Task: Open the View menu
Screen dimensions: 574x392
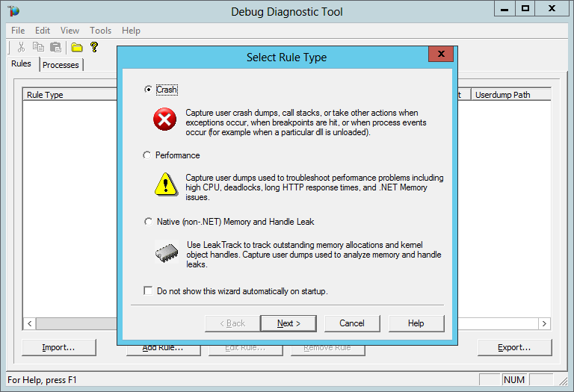Action: (70, 31)
